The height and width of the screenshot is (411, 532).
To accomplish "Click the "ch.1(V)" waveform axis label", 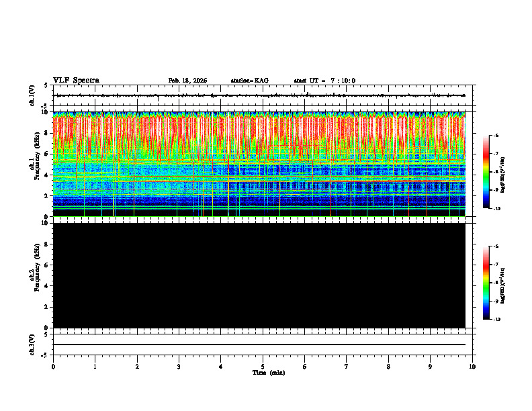I will (32, 95).
